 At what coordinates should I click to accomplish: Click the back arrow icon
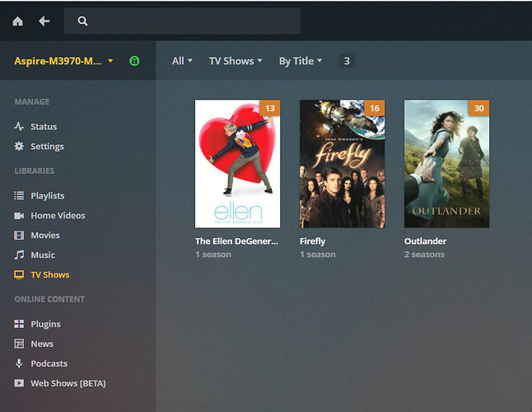(x=44, y=21)
